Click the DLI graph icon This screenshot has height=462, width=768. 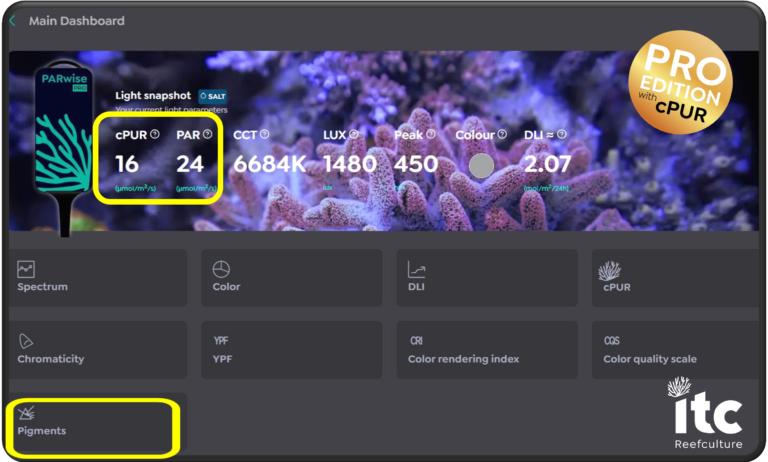coord(417,269)
